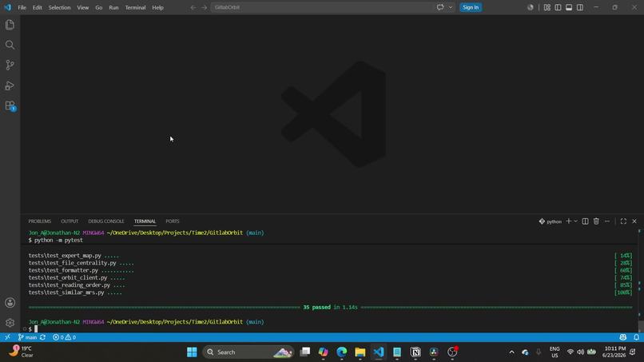Click the VS Code logo in title bar
This screenshot has width=644, height=362.
[7, 7]
